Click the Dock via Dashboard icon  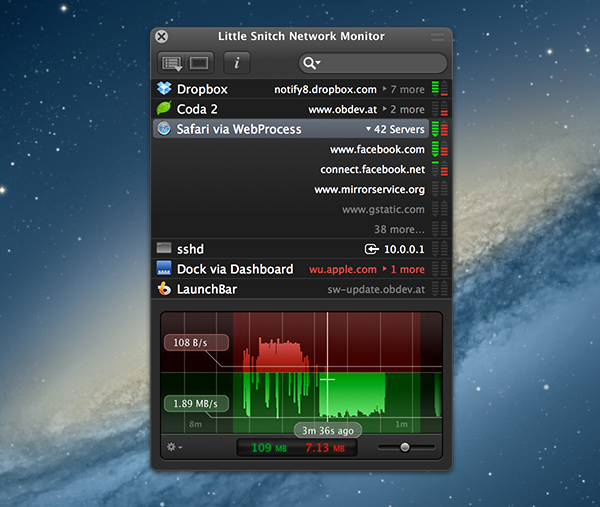164,268
